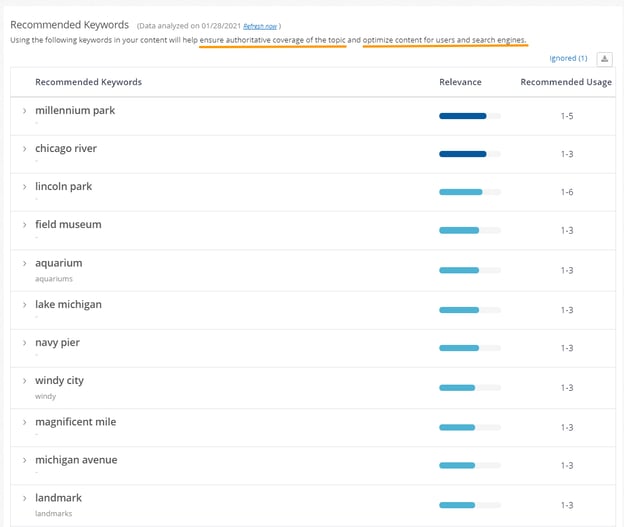Expand the lincoln park keyword row
Viewport: 624px width, 527px height.
point(24,187)
